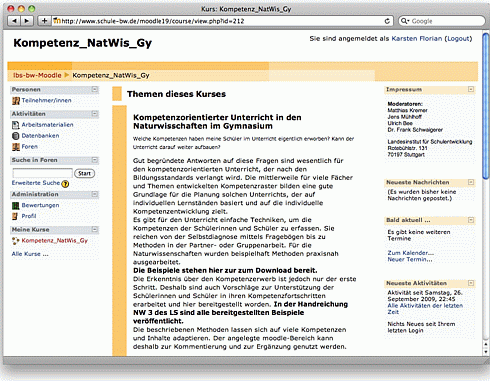This screenshot has height=381, width=490.
Task: Go forward with the browser forward arrow
Action: 26,21
